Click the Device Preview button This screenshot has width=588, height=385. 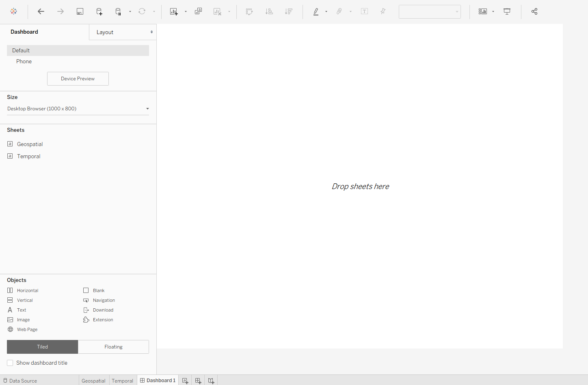(x=78, y=79)
